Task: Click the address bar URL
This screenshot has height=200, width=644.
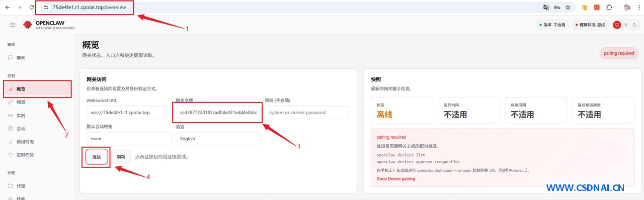Action: point(89,8)
